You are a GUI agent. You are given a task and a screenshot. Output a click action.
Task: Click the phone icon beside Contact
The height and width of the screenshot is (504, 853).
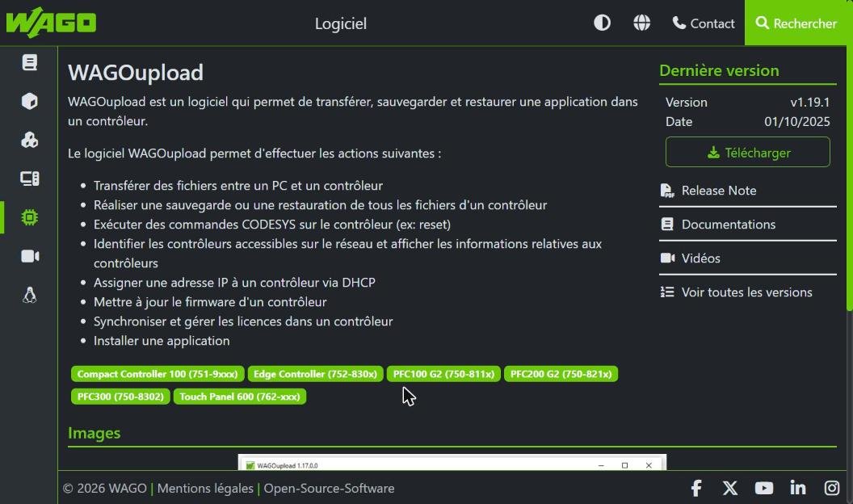coord(679,23)
